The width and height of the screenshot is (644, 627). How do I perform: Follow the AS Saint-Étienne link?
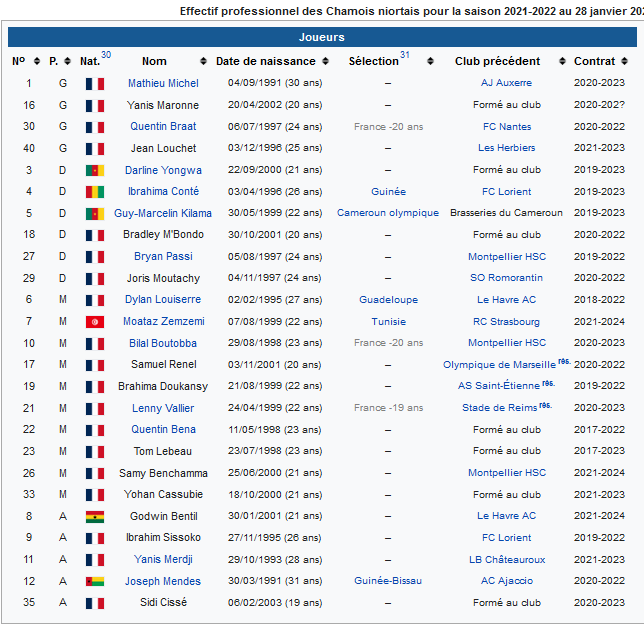pyautogui.click(x=499, y=386)
